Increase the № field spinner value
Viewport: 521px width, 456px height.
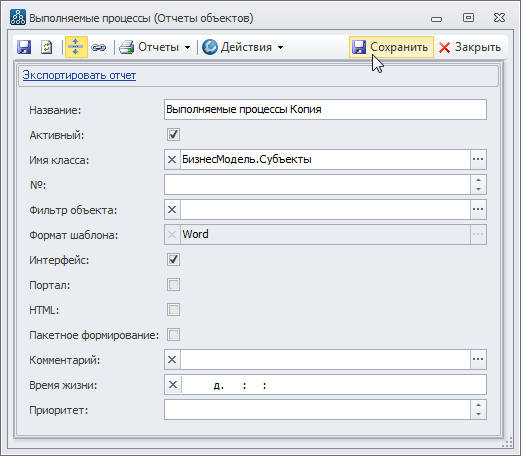478,180
